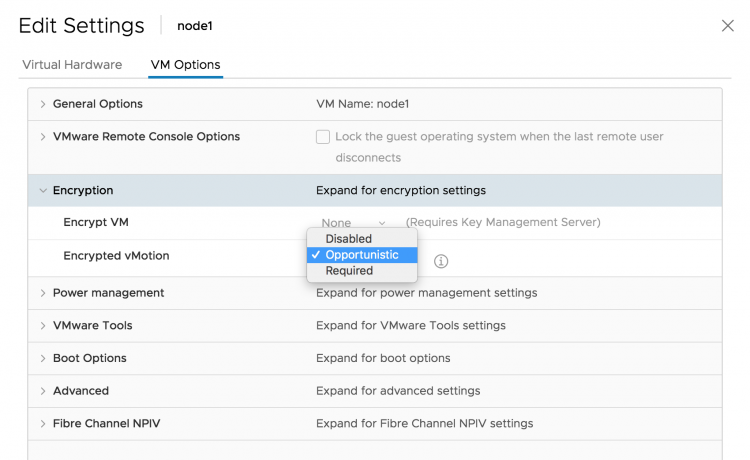Viewport: 750px width, 460px height.
Task: Collapse the Encryption section
Action: point(43,191)
